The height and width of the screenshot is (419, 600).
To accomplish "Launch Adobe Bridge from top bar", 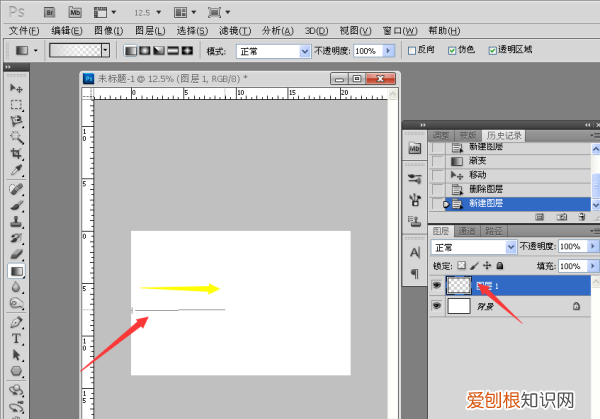I will coord(49,13).
